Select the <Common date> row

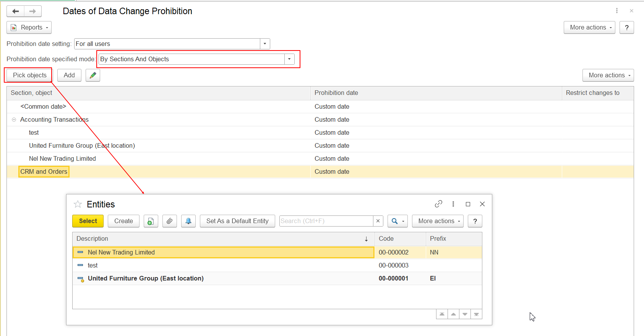[320, 107]
